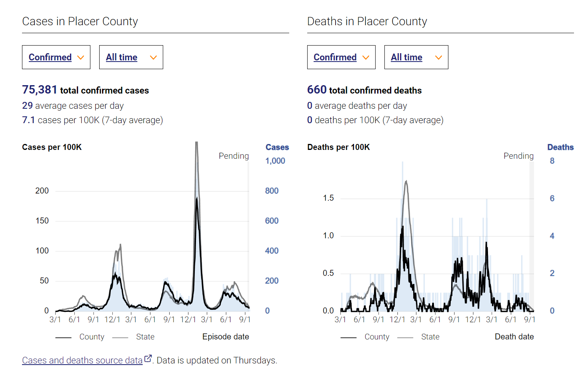Click the County legend line in cases chart

tap(64, 337)
